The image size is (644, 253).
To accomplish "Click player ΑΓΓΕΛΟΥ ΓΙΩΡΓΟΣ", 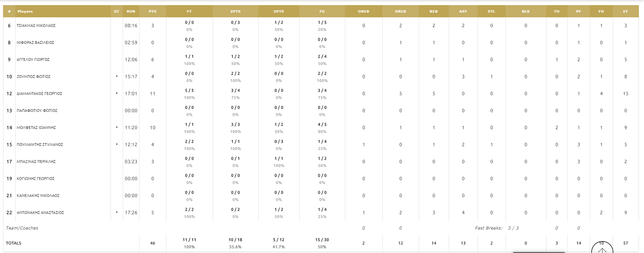I will 33,60.
